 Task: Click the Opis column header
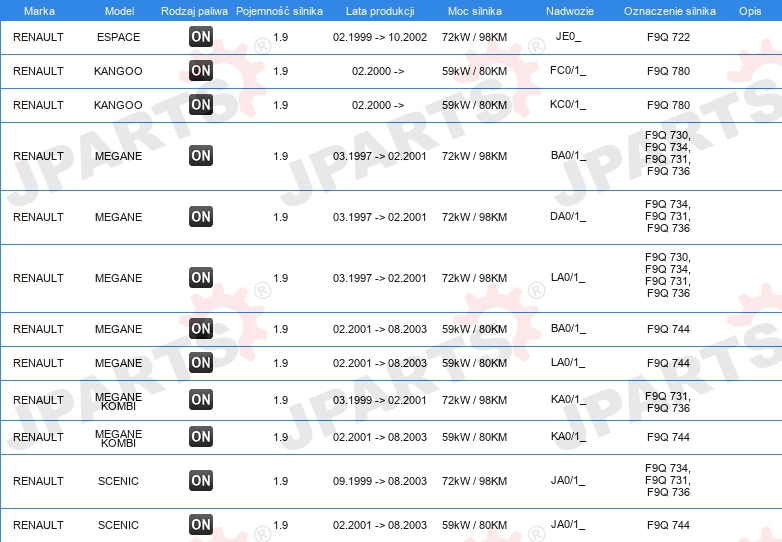pyautogui.click(x=750, y=11)
